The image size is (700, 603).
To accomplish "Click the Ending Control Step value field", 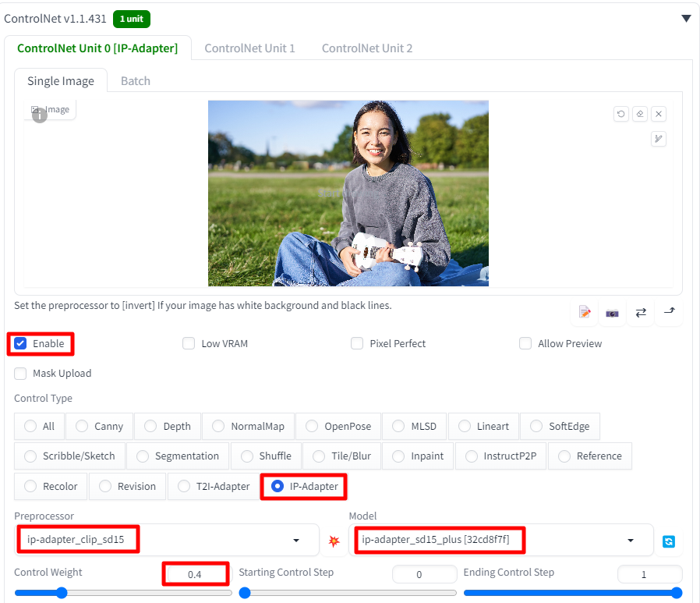I will coord(650,574).
